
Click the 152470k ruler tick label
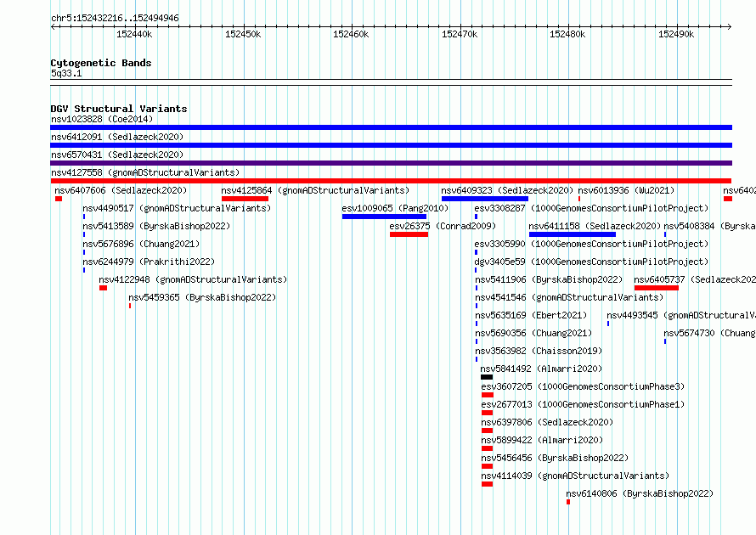[460, 34]
